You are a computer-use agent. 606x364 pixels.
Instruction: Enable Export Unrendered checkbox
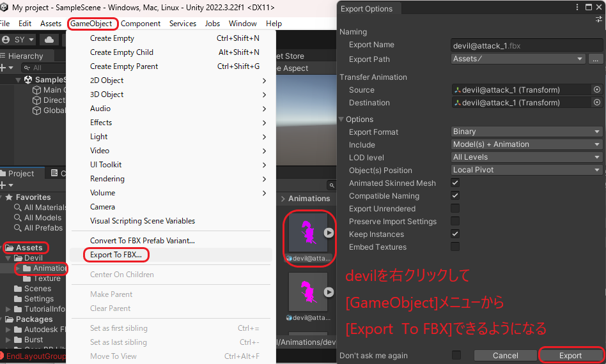pos(455,208)
